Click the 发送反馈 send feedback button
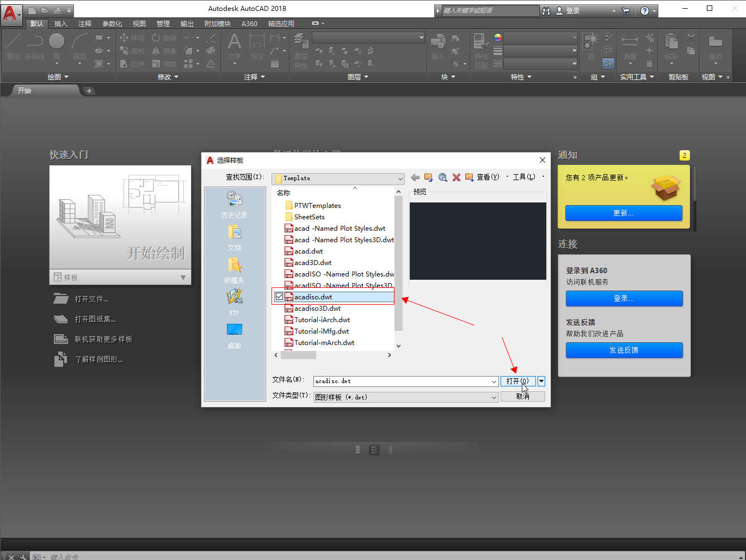 click(624, 350)
